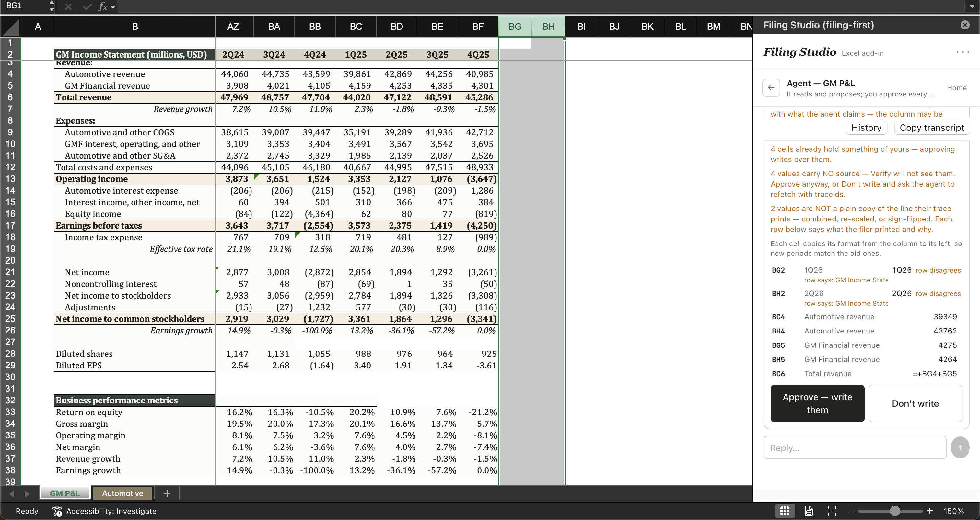Click 'GM Income Statement (millions, USD)' cell
The width and height of the screenshot is (980, 520).
[x=135, y=54]
